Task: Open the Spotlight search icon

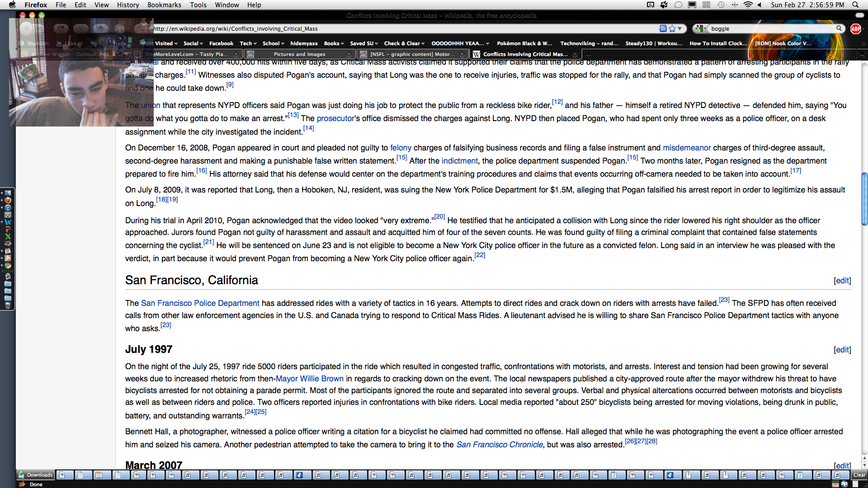Action: pos(855,5)
